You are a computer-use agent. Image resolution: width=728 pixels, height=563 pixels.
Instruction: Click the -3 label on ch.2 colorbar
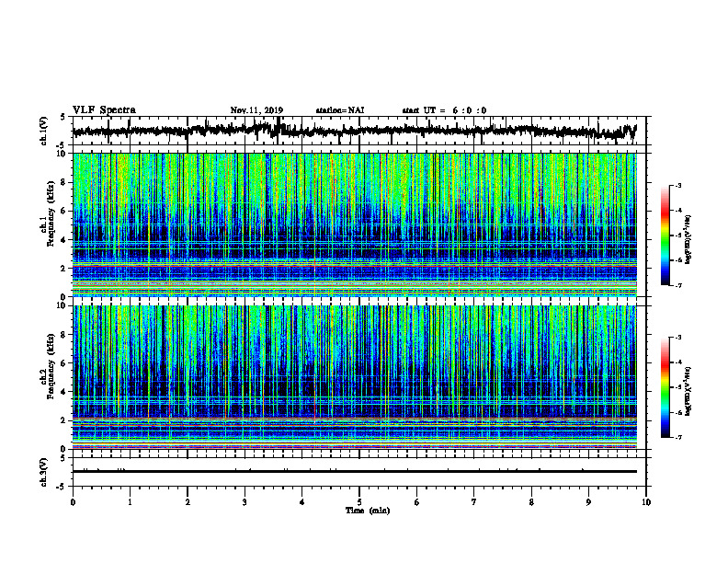coord(677,338)
